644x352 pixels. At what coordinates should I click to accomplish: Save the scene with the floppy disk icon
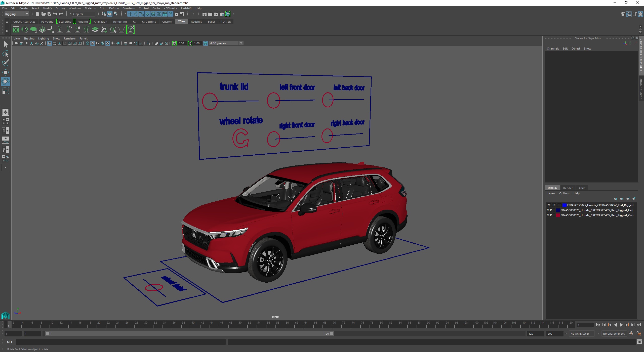point(49,14)
